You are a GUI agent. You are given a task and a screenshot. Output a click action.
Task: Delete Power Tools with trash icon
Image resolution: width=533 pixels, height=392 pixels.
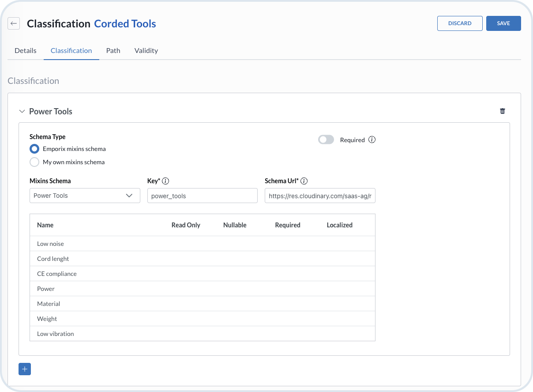[x=502, y=111]
